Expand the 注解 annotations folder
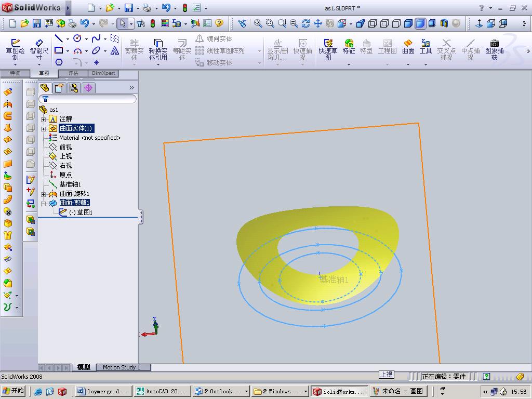The image size is (532, 399). click(43, 119)
